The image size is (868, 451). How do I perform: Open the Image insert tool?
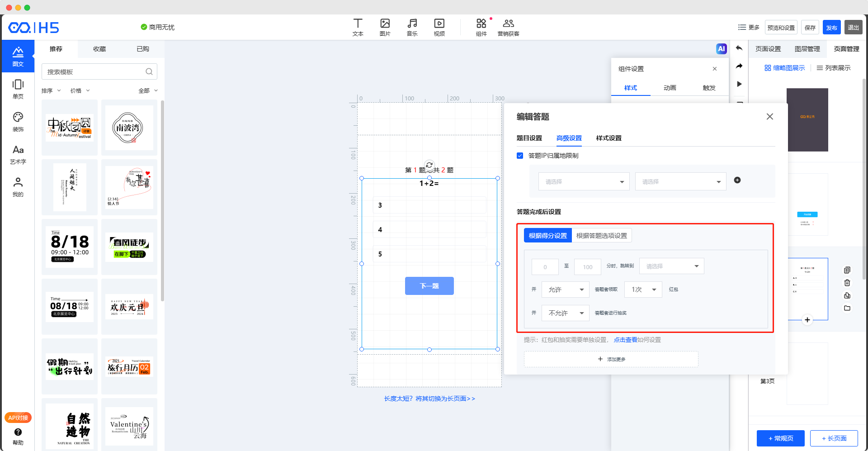(x=385, y=27)
